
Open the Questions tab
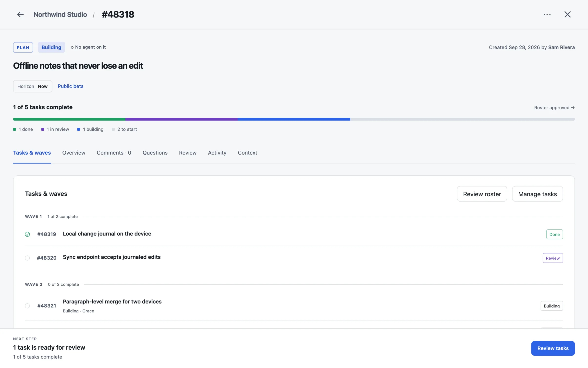(155, 153)
